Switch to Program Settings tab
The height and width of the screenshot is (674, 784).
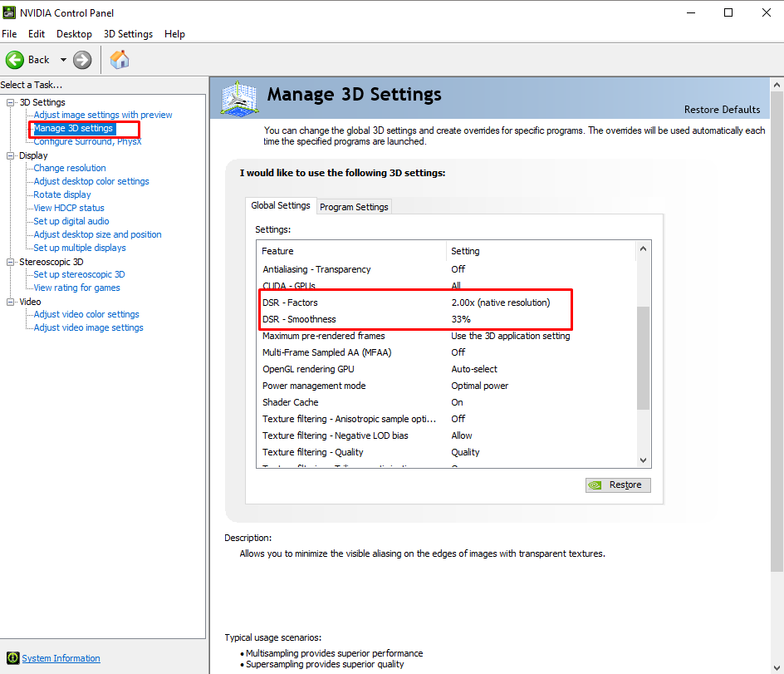tap(354, 207)
